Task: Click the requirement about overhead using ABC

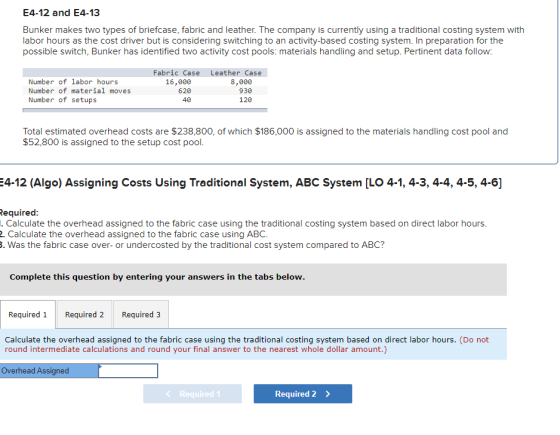Action: (x=134, y=234)
